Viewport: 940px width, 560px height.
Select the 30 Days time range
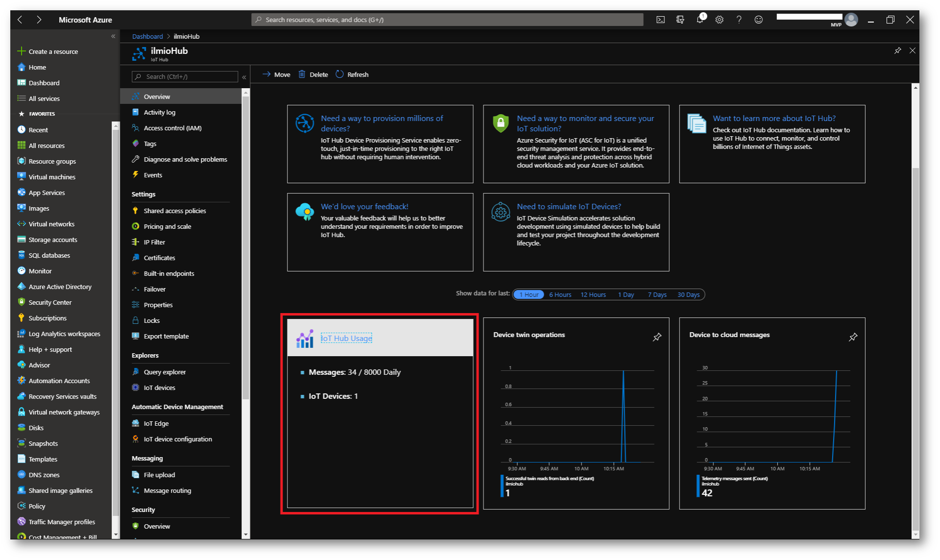tap(688, 295)
